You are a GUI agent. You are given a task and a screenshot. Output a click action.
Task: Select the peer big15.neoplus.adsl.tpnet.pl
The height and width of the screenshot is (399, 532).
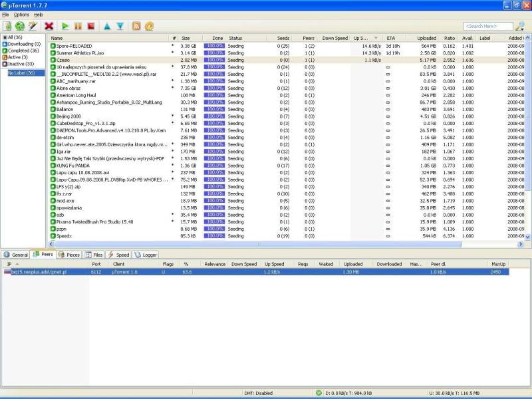256,272
